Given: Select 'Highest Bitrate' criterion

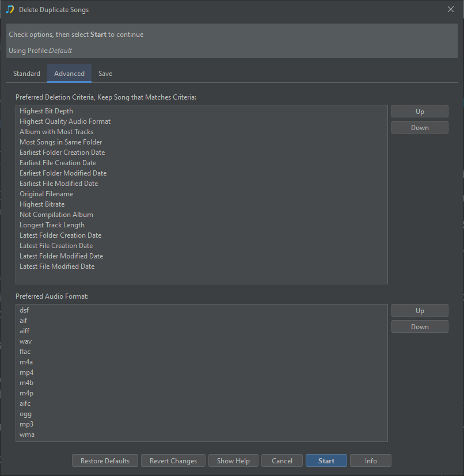Looking at the screenshot, I should point(201,204).
